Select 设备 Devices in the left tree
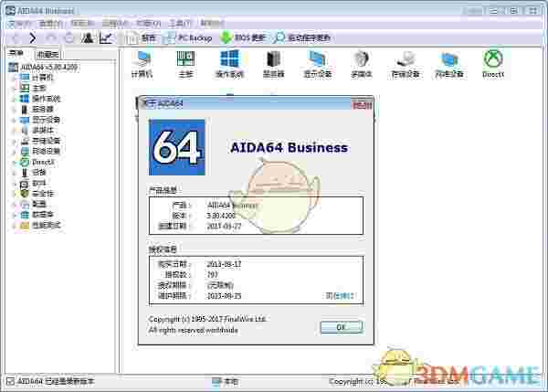The width and height of the screenshot is (548, 392). pyautogui.click(x=33, y=173)
